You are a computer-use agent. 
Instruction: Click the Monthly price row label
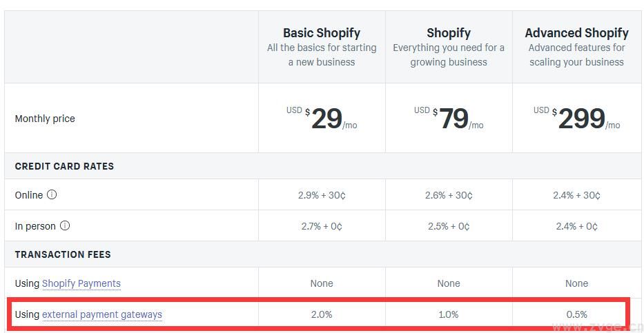(x=45, y=119)
